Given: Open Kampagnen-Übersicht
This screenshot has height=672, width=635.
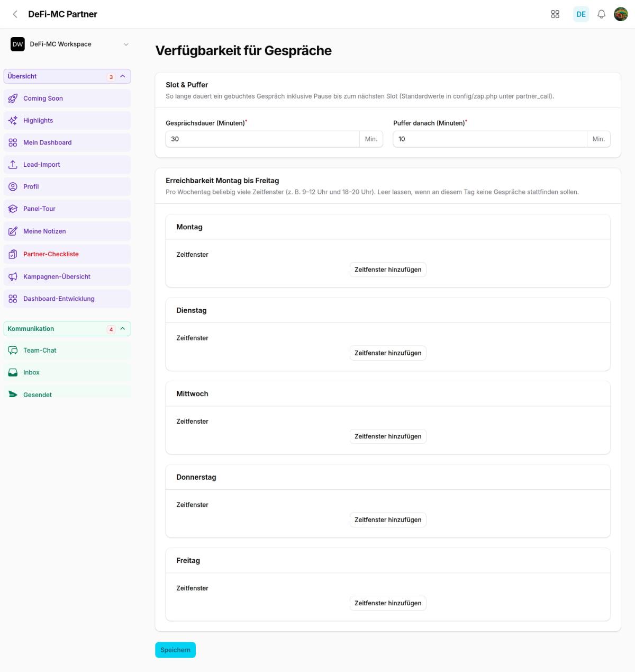Looking at the screenshot, I should tap(67, 276).
